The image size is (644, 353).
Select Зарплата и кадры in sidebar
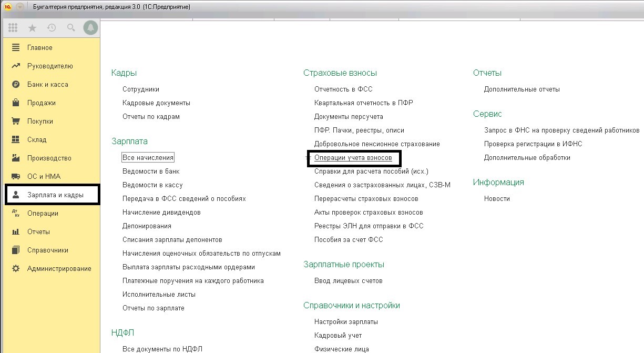coord(55,195)
